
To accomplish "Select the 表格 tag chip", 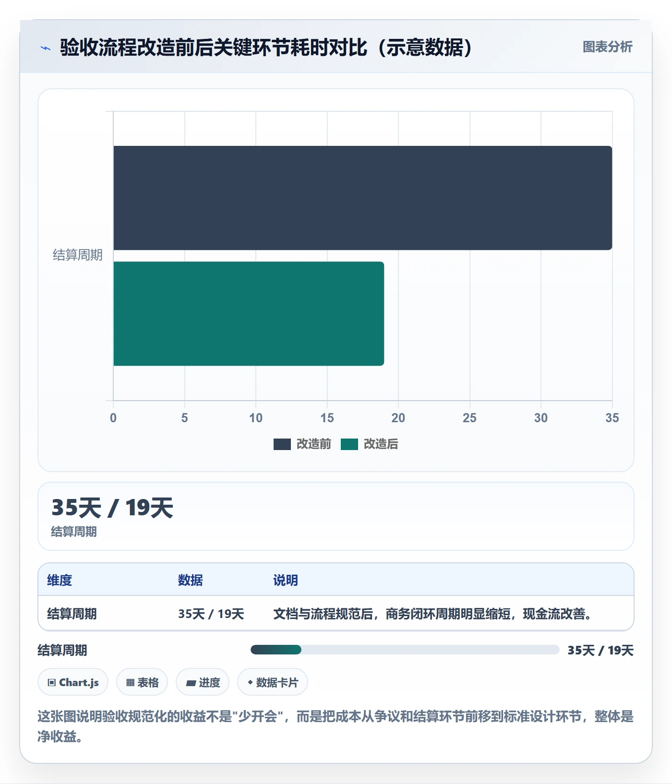I will pyautogui.click(x=142, y=682).
